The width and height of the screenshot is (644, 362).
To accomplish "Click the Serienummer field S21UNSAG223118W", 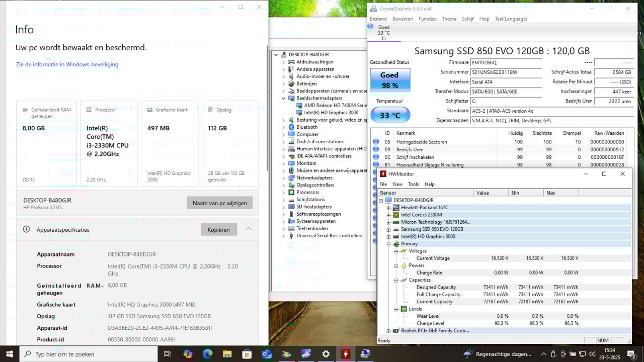I will 506,72.
